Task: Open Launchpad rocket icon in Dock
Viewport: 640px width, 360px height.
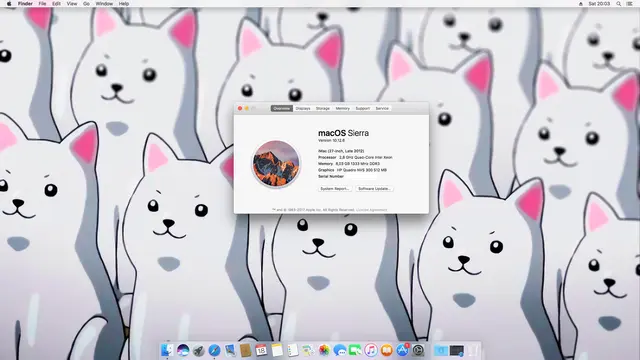Action: 199,350
